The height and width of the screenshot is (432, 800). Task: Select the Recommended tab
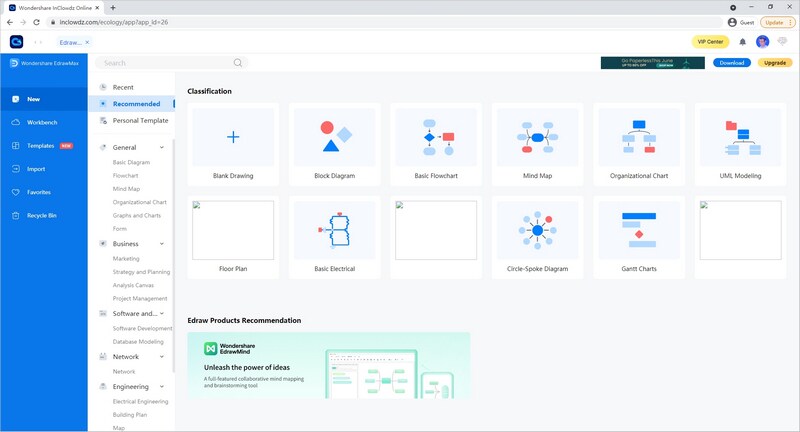coord(132,104)
